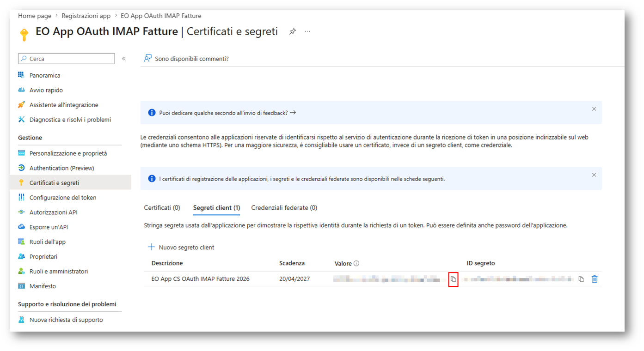Show info tooltip next to Valore
Viewport: 644px width, 351px height.
[x=356, y=264]
